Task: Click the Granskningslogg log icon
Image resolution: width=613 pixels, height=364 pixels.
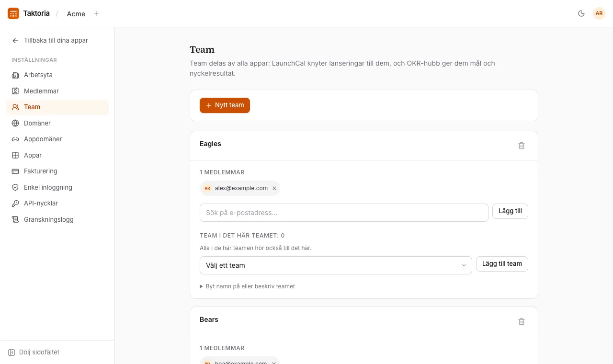Action: coord(15,219)
